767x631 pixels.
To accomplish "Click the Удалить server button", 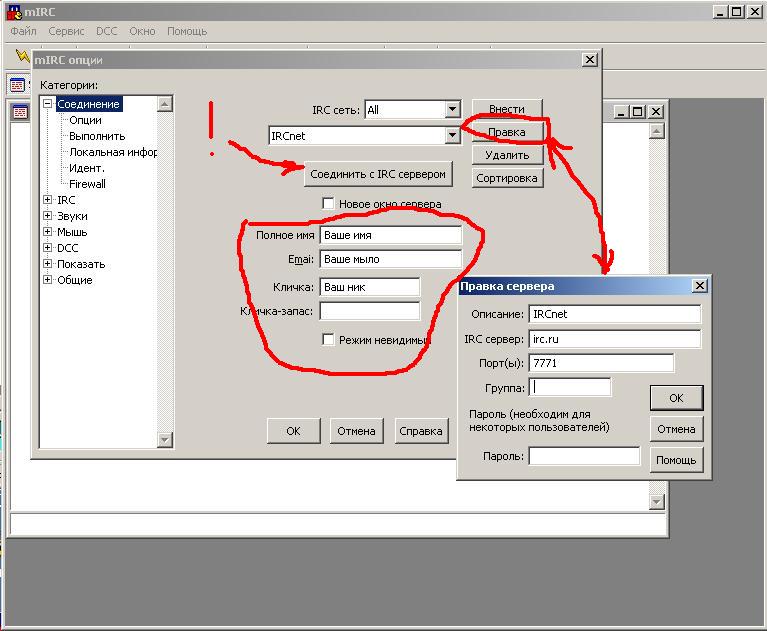I will click(506, 155).
